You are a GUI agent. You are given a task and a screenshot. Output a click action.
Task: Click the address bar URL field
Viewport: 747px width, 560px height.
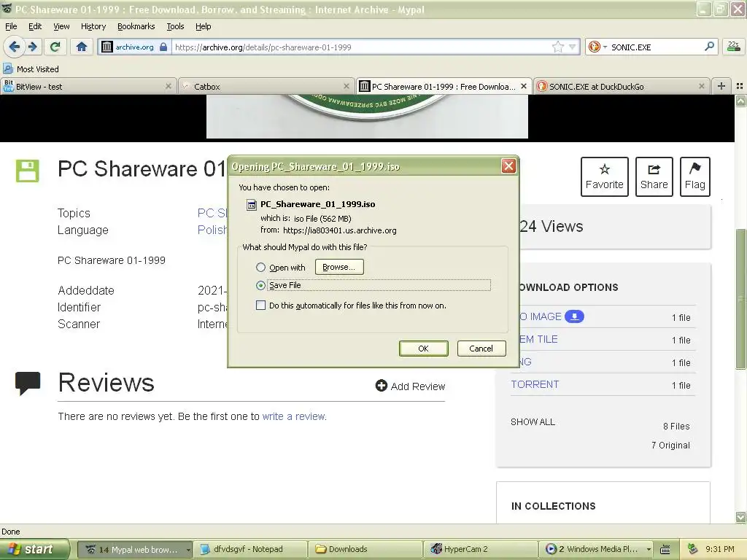(362, 47)
